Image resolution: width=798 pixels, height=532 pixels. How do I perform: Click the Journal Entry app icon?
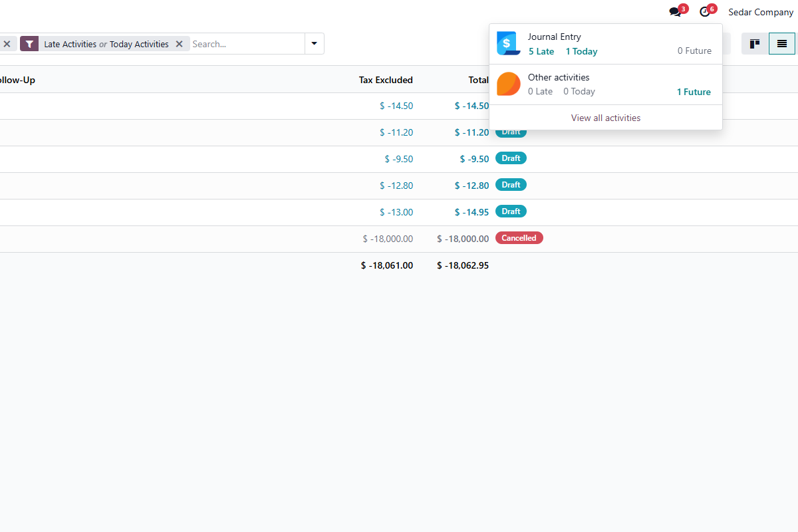(x=509, y=44)
